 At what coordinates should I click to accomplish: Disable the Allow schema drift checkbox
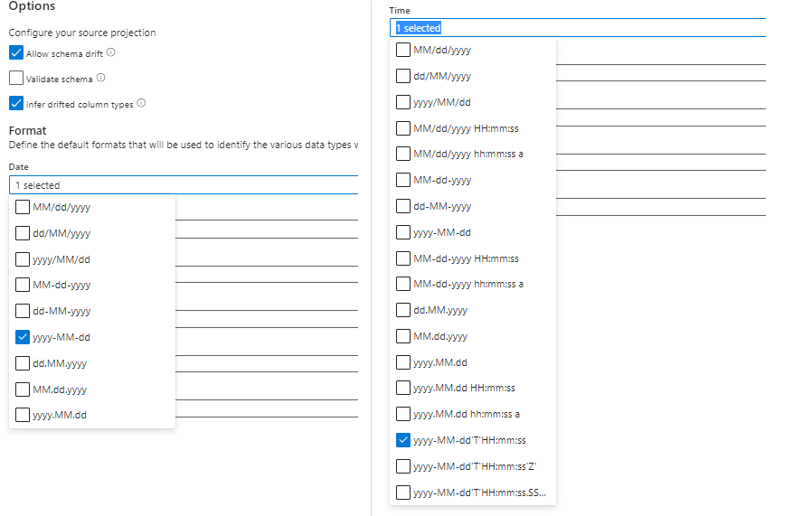click(16, 52)
